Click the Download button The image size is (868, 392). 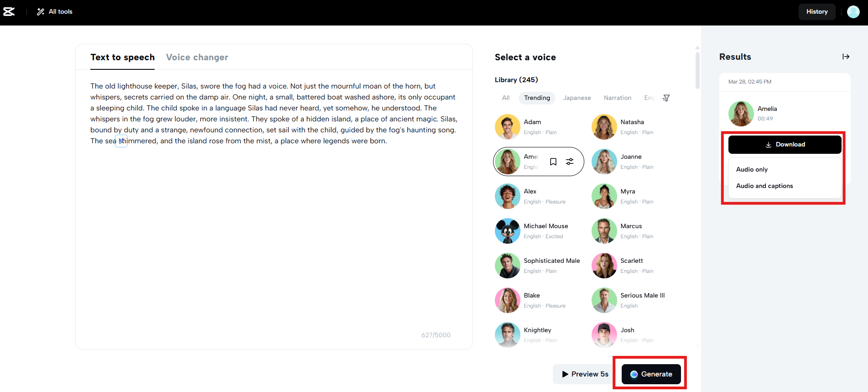[x=785, y=144]
